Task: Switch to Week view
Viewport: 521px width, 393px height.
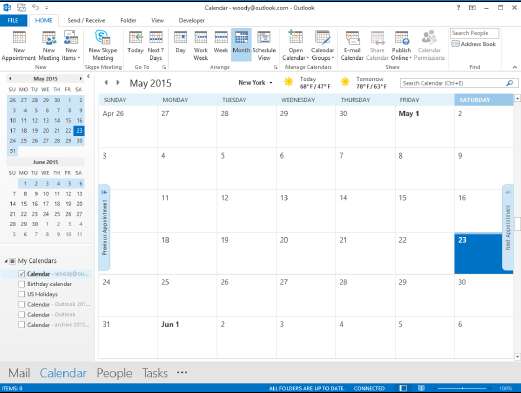Action: [221, 42]
